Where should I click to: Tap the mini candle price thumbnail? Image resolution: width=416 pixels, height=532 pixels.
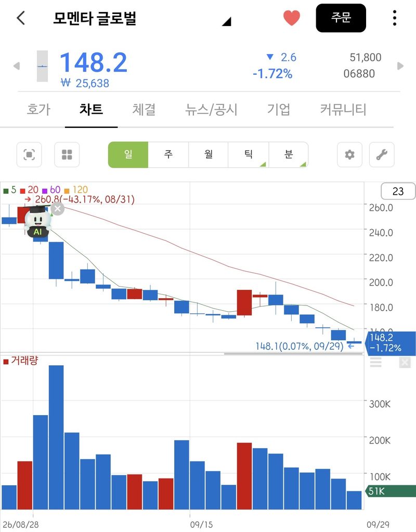42,66
